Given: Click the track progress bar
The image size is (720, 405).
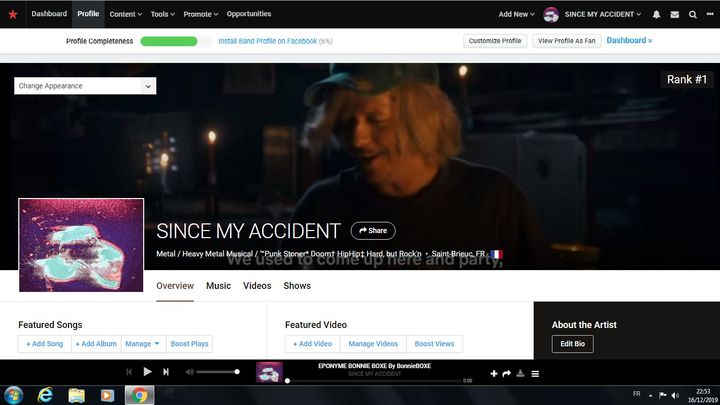Looking at the screenshot, I should pyautogui.click(x=374, y=381).
